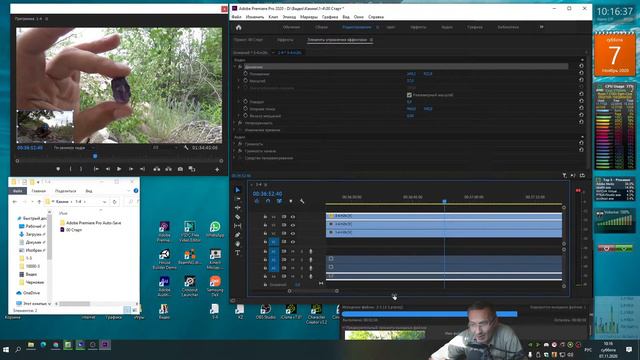Open Program monitor settings wrench

pos(186,148)
